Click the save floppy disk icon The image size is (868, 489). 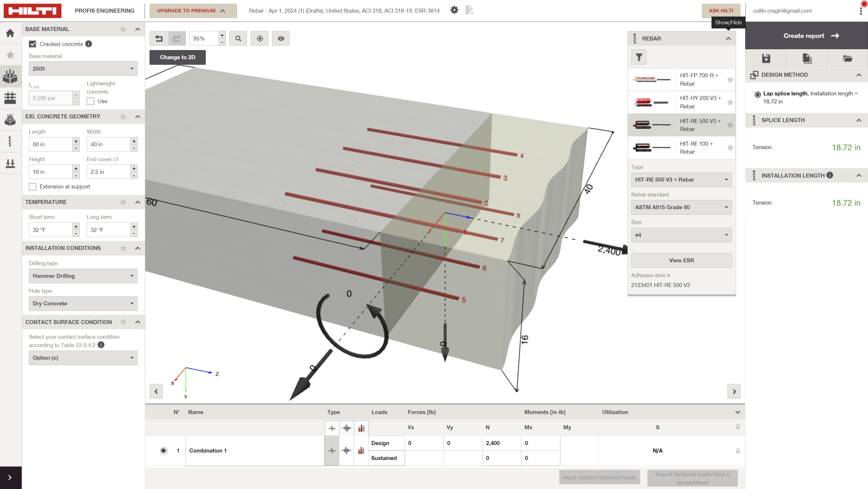pyautogui.click(x=766, y=58)
